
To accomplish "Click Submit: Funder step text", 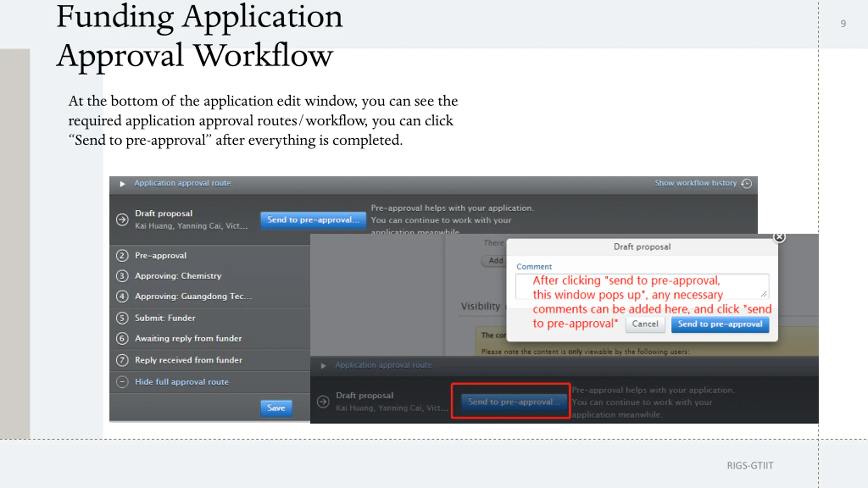I will [x=165, y=318].
